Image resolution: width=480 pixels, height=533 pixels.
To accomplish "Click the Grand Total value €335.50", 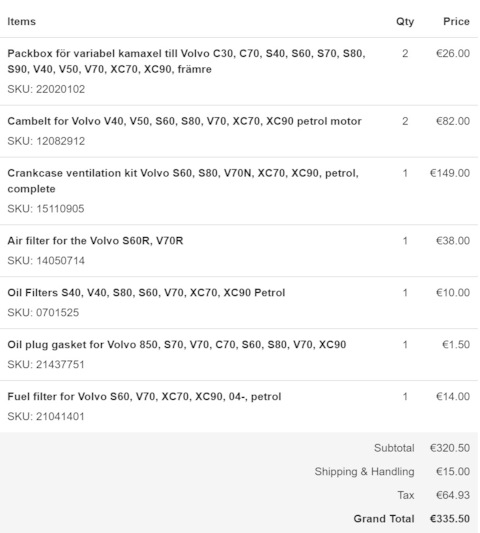I will (x=450, y=519).
